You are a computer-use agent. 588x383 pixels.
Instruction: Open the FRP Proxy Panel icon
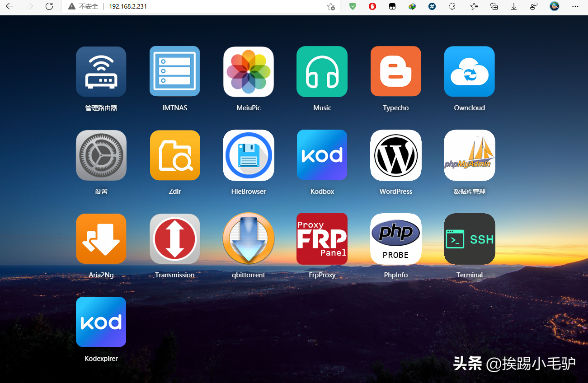[322, 238]
